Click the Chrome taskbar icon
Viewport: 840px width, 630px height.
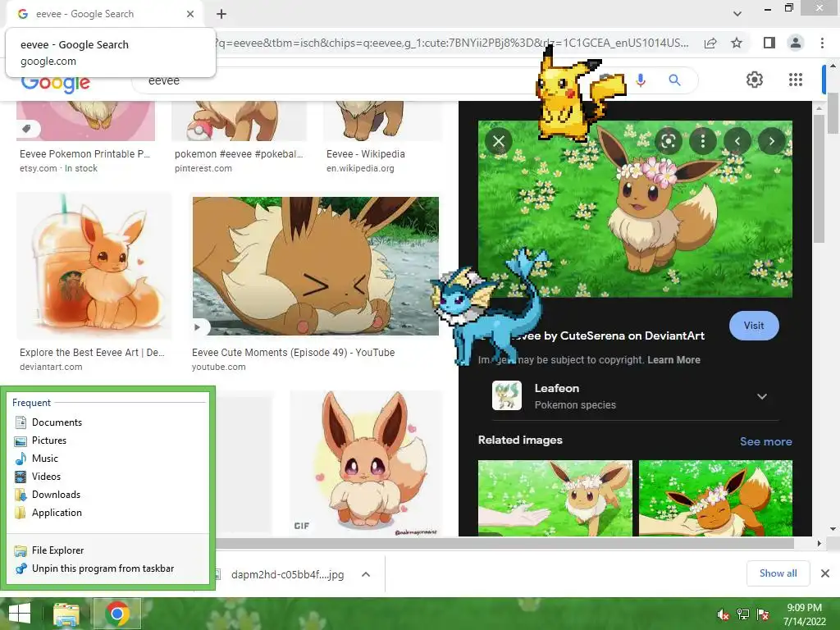coord(117,614)
